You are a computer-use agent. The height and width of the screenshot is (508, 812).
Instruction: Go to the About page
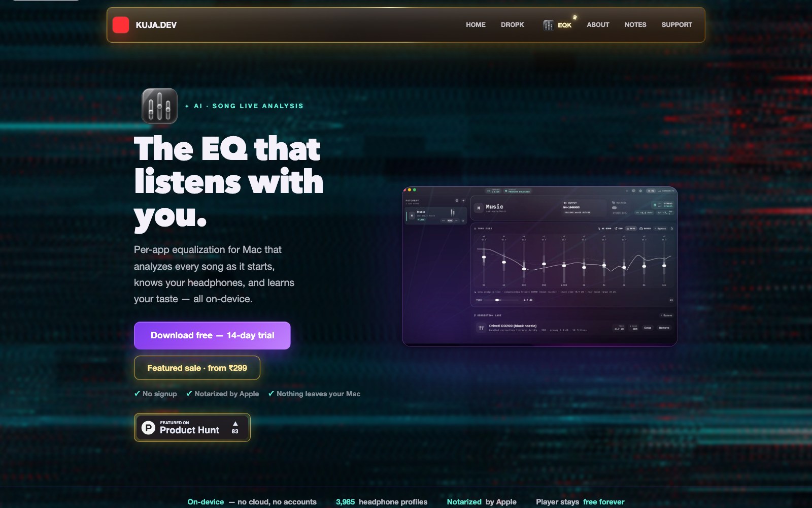pos(598,25)
